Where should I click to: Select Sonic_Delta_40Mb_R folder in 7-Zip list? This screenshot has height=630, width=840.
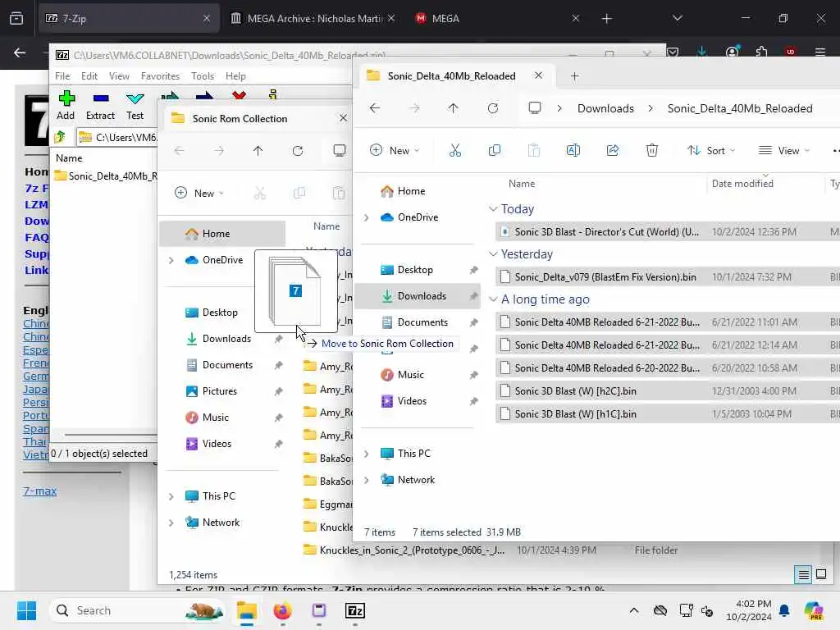[106, 176]
